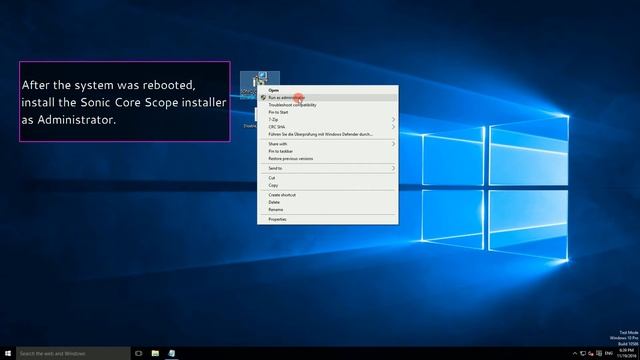Expand the CRC SHA submenu arrow
This screenshot has width=640, height=360.
[393, 127]
